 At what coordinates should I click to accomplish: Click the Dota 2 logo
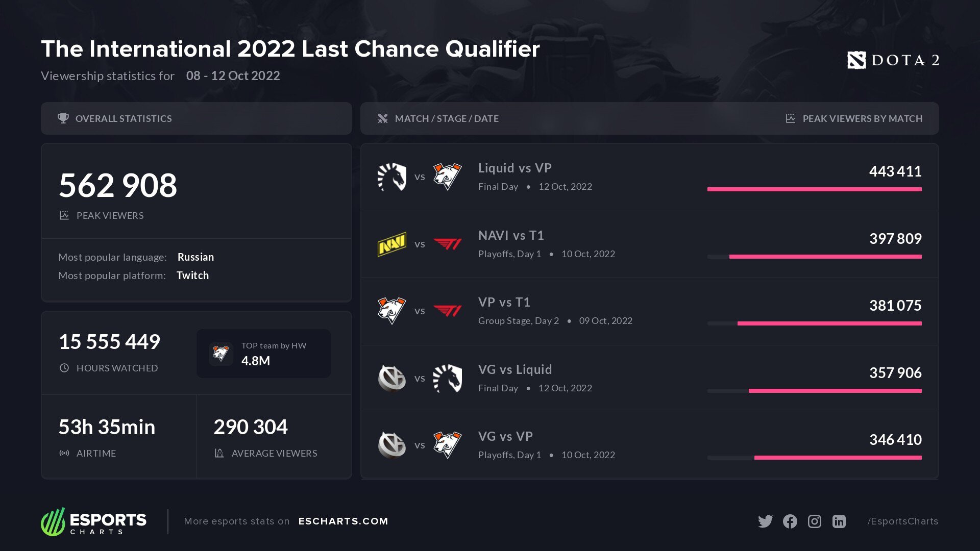point(893,60)
